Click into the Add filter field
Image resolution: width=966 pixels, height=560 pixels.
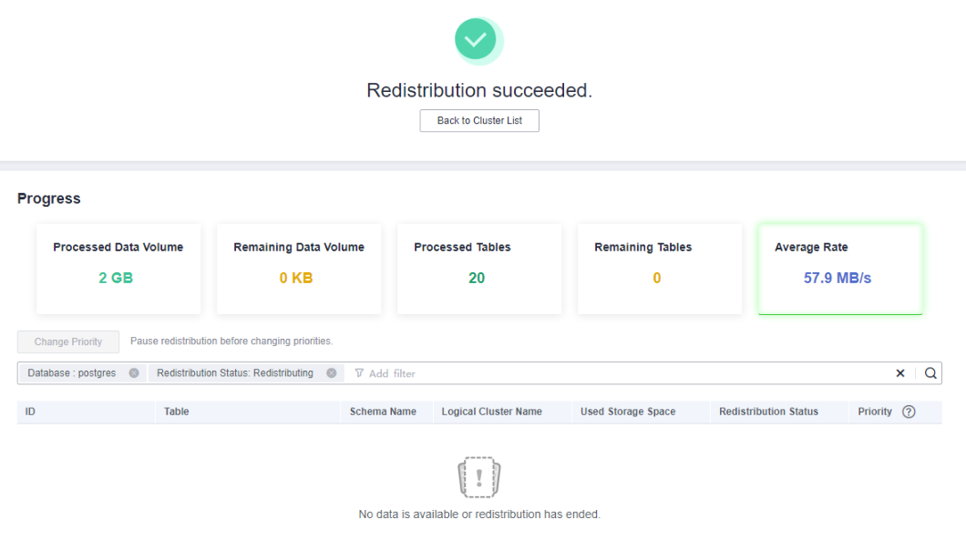click(547, 373)
